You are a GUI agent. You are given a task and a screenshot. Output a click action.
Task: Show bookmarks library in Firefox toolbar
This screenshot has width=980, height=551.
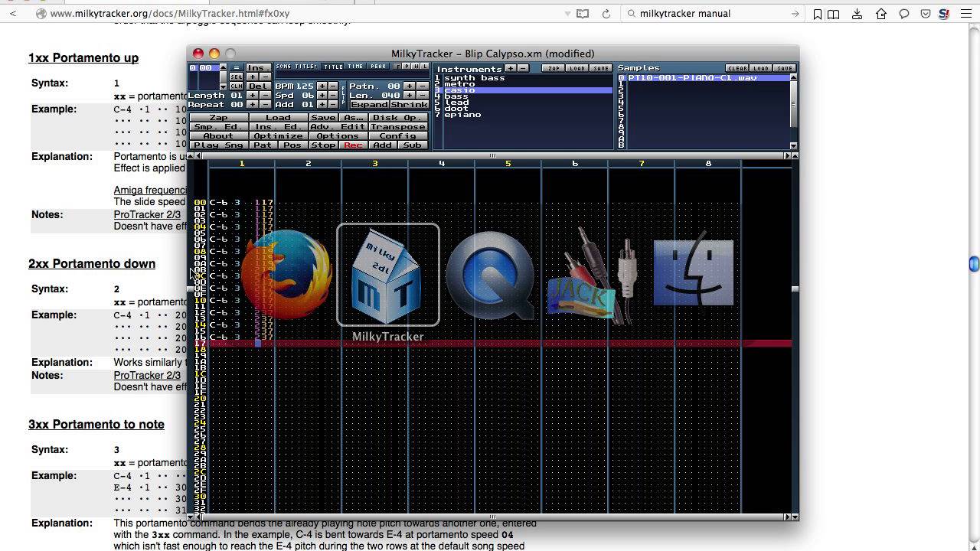[834, 14]
